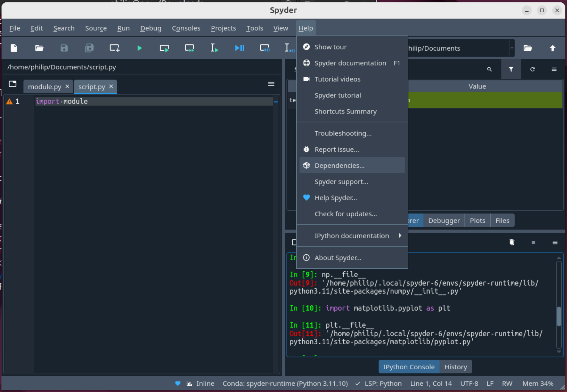This screenshot has height=392, width=567.
Task: Expand IPython documentation submenu
Action: (352, 236)
